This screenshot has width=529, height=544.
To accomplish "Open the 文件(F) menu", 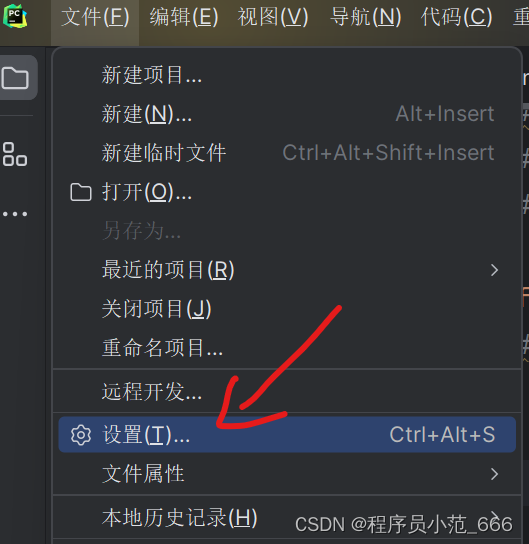I will [95, 17].
